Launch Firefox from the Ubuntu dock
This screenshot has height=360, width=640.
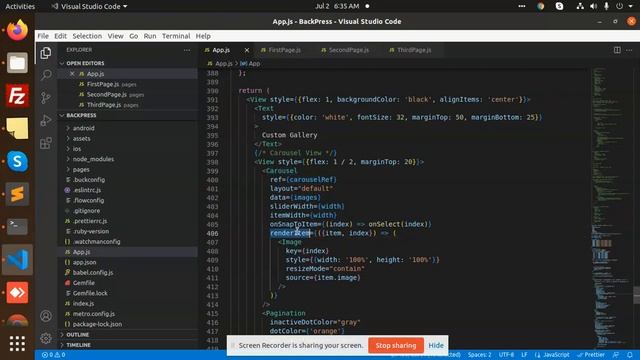click(17, 30)
